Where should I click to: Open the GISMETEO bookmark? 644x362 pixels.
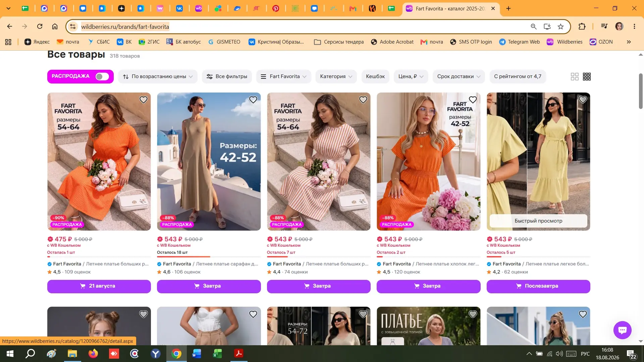pyautogui.click(x=224, y=42)
